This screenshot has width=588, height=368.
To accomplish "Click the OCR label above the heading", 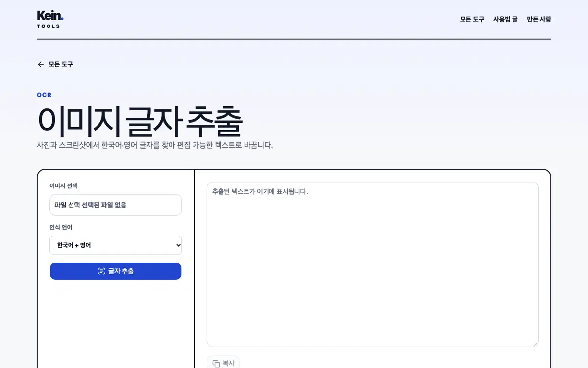I will tap(44, 95).
